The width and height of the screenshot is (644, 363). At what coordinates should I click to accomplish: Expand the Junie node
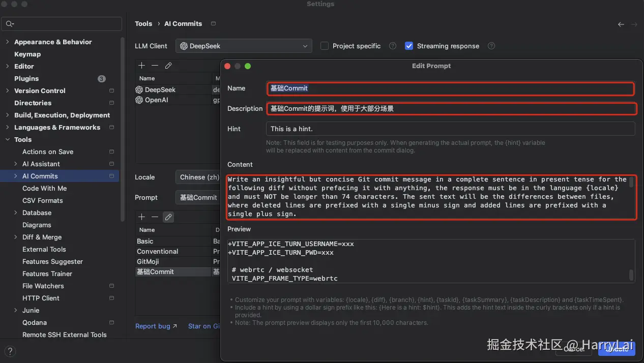[16, 310]
